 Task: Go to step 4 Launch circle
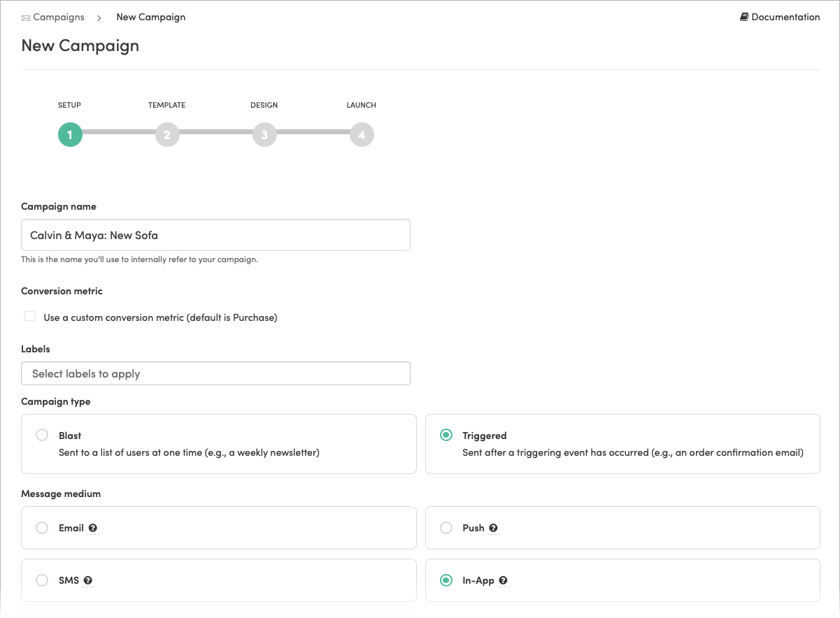coord(362,135)
